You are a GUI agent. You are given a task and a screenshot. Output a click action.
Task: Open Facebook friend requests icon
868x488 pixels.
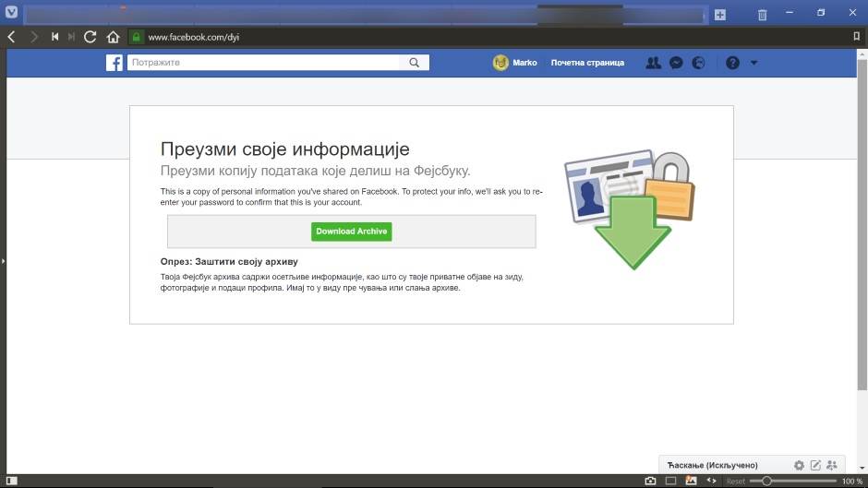653,63
